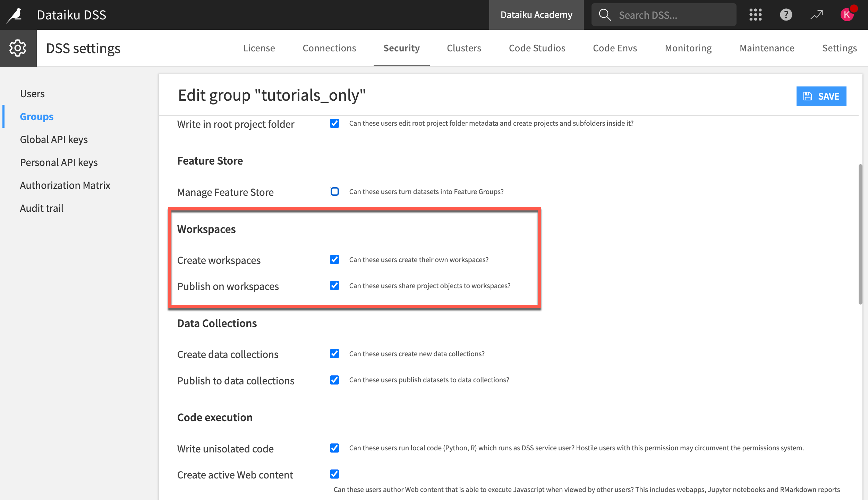Uncheck Publish on workspaces

coord(334,286)
